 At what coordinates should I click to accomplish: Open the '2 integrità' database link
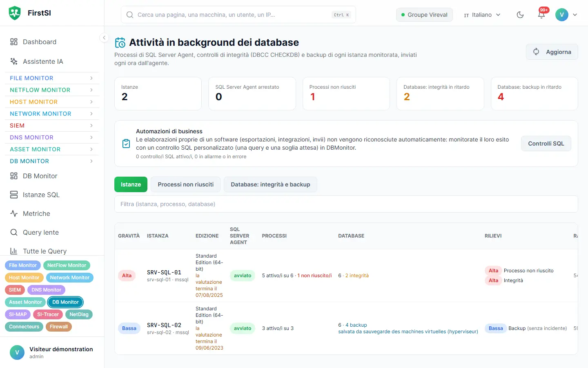(x=357, y=276)
